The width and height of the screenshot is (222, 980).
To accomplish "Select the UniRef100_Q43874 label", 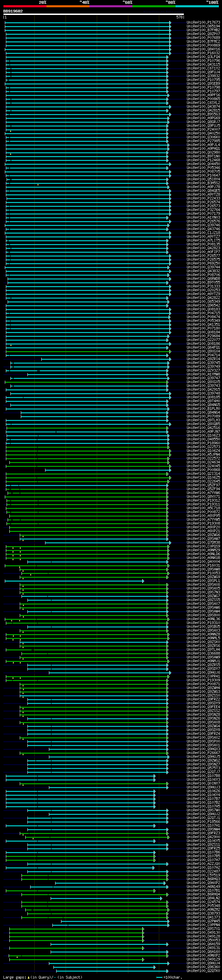I will click(x=203, y=106).
